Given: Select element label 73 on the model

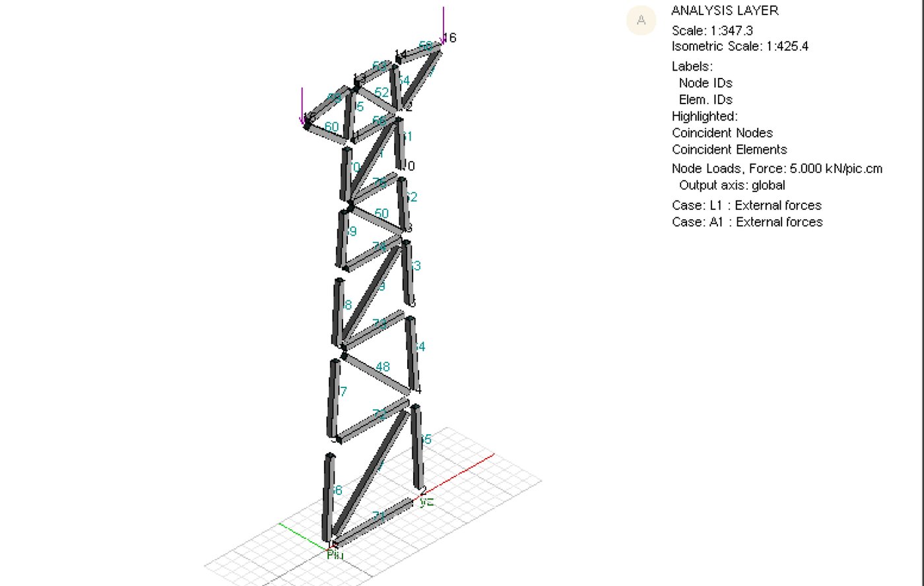Looking at the screenshot, I should 379,323.
